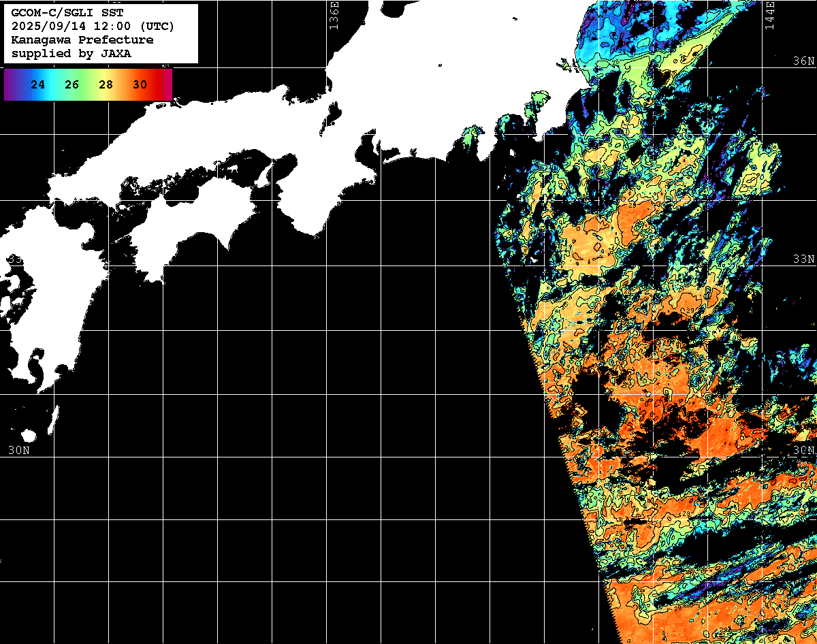Click the 24 value on color scale
Screen dimensions: 817x644
coord(38,85)
